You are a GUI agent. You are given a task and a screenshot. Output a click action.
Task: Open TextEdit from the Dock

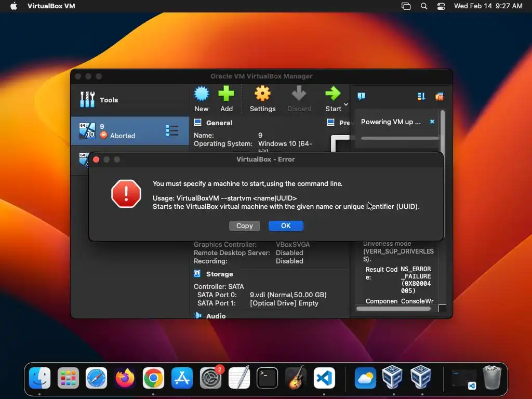(x=239, y=378)
